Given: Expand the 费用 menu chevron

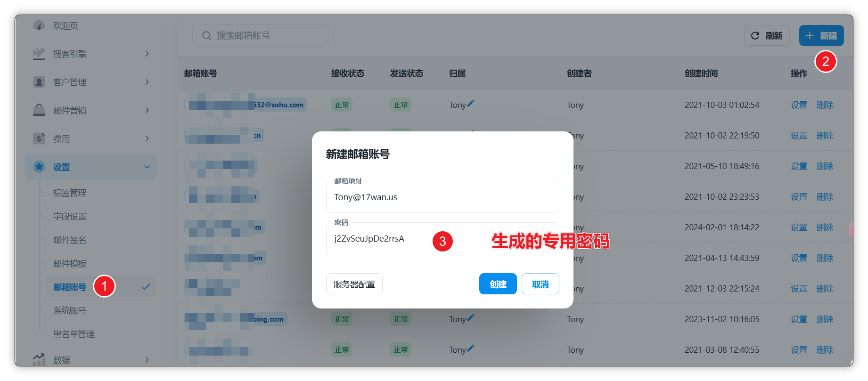Looking at the screenshot, I should click(147, 138).
